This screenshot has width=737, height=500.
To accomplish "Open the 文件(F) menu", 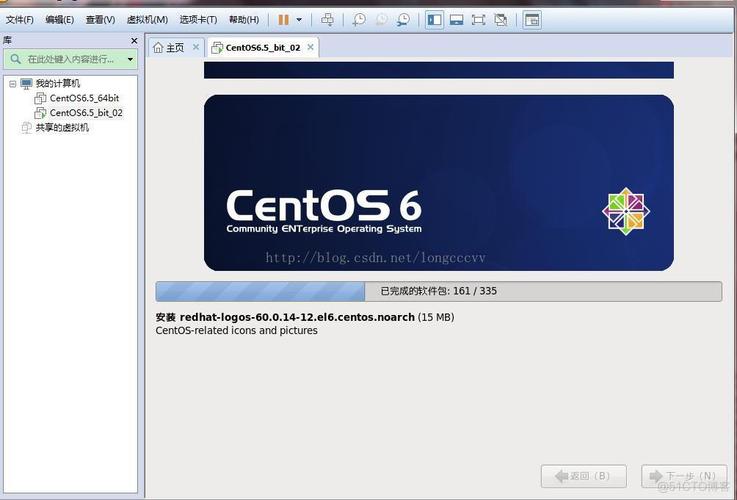I will coord(19,20).
